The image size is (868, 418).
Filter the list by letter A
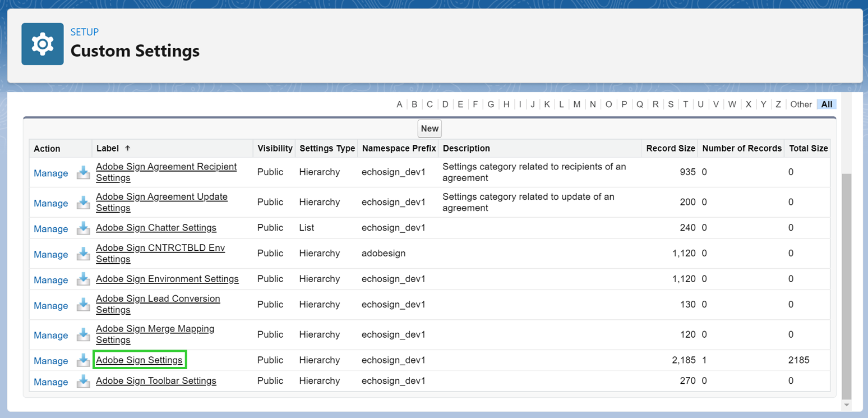399,104
